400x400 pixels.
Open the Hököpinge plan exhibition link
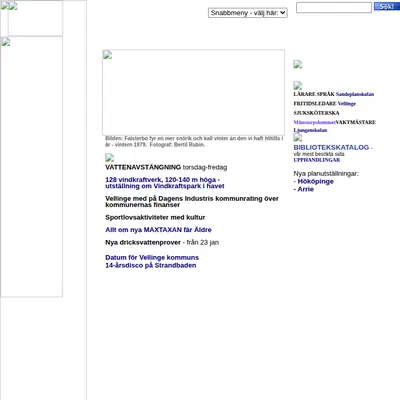pyautogui.click(x=315, y=181)
